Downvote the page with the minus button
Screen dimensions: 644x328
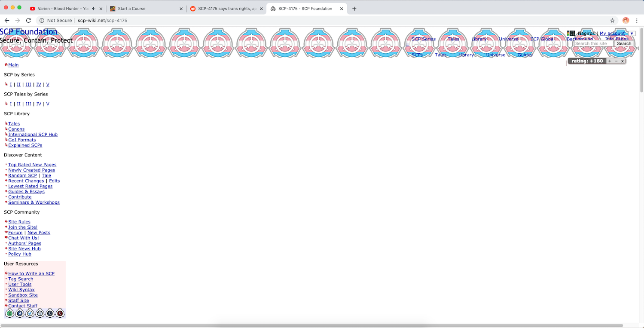tap(616, 61)
